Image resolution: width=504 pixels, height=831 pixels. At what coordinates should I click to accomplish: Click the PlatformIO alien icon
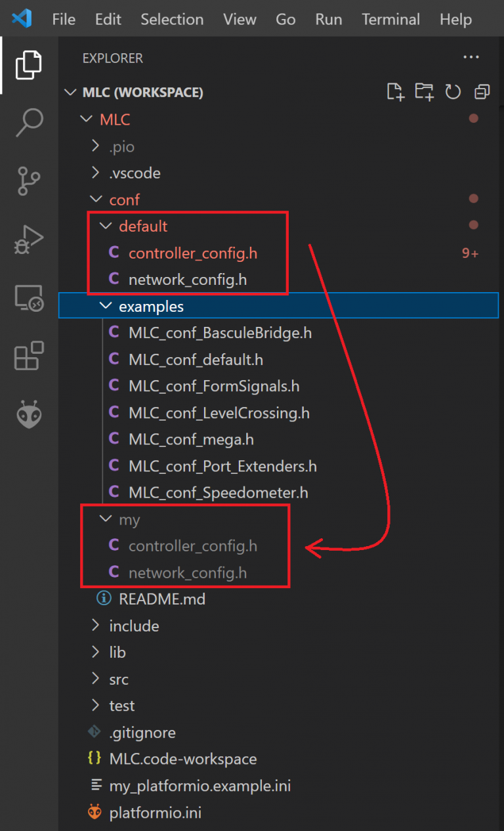(x=28, y=414)
